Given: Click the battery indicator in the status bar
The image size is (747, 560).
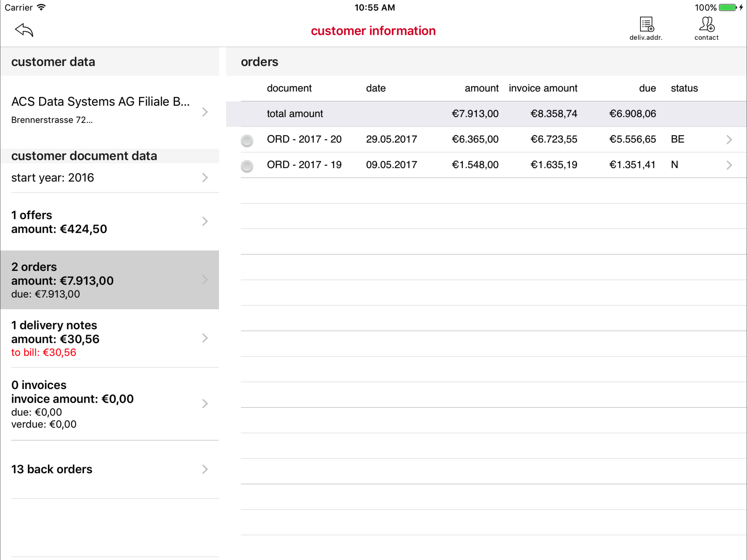Looking at the screenshot, I should (x=728, y=7).
